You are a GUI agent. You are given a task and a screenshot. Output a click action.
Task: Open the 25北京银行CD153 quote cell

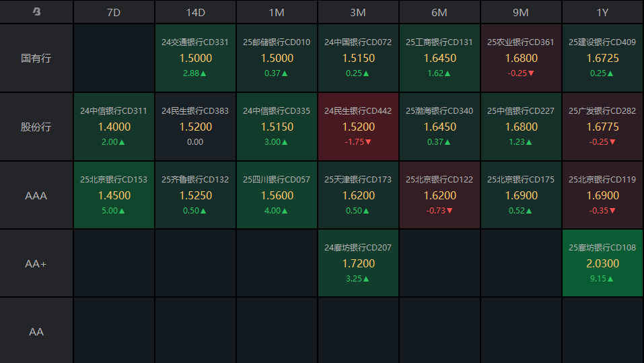click(114, 195)
